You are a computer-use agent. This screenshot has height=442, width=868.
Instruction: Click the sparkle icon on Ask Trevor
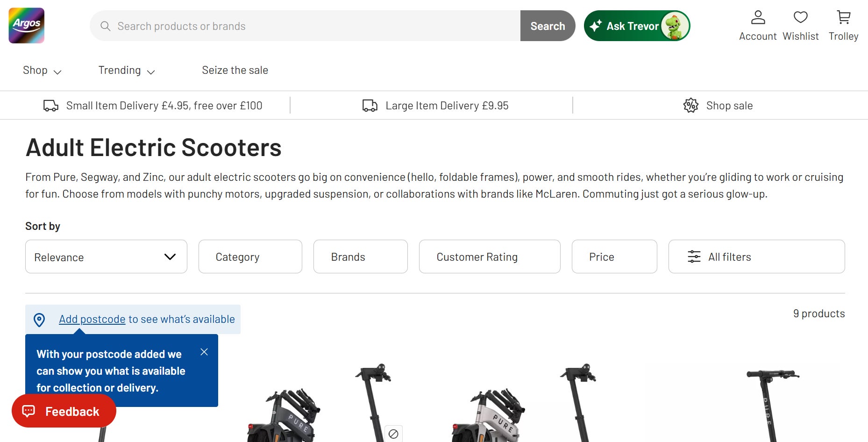click(596, 26)
